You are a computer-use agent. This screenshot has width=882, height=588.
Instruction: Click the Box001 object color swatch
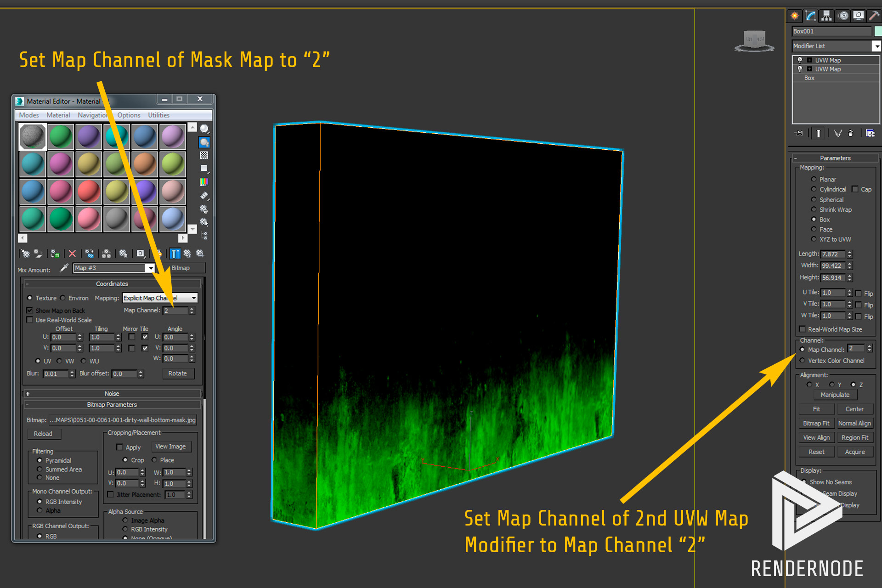878,31
